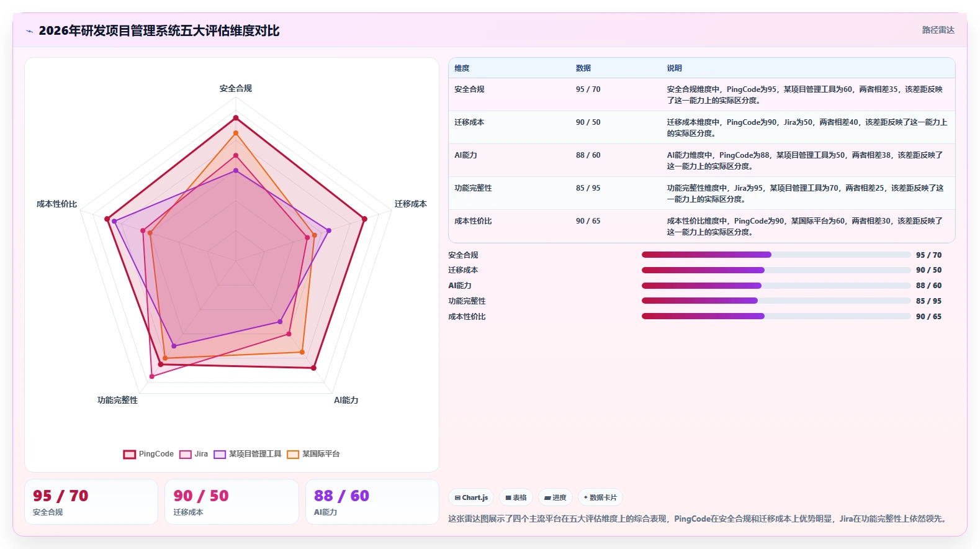Click the 路径雷达 label
Screen dimensions: 980x549
[x=938, y=30]
